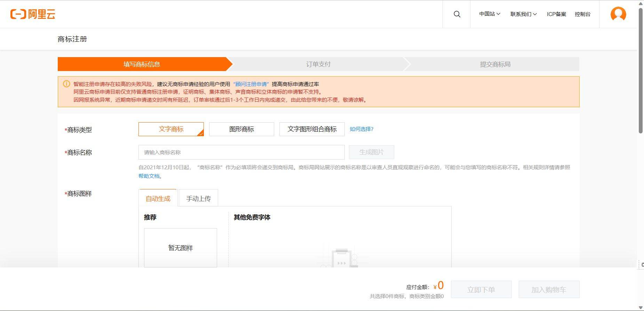This screenshot has width=644, height=311.
Task: Click the 商标注册 page title
Action: 72,39
